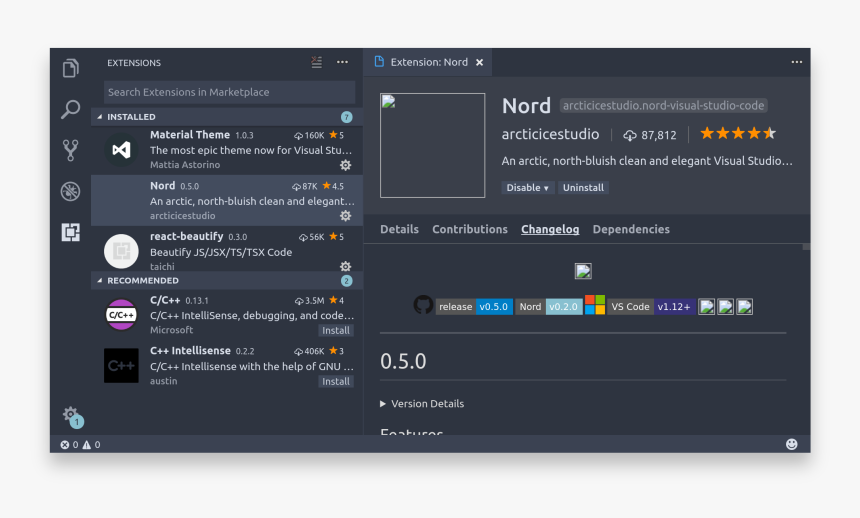
Task: Click the warnings count in status bar
Action: pyautogui.click(x=92, y=444)
